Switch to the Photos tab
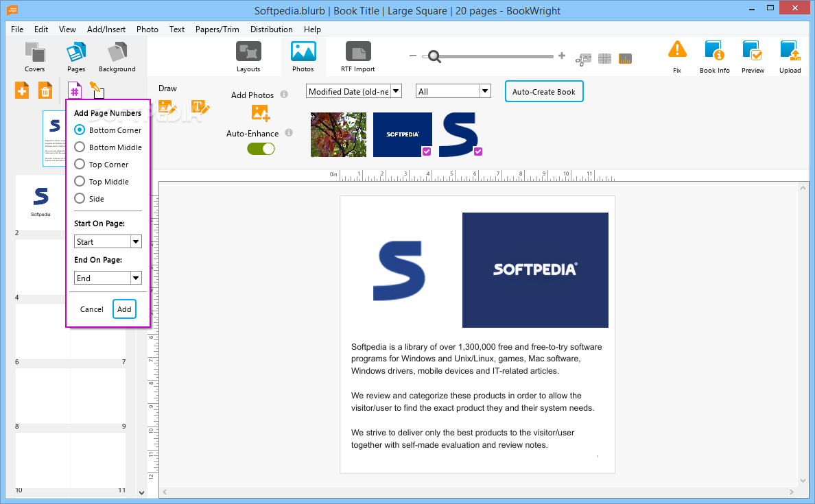The image size is (815, 504). (x=303, y=57)
